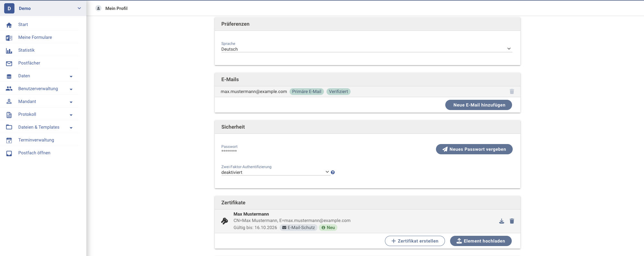This screenshot has width=644, height=256.
Task: Open the Sprache language dropdown
Action: tap(366, 49)
